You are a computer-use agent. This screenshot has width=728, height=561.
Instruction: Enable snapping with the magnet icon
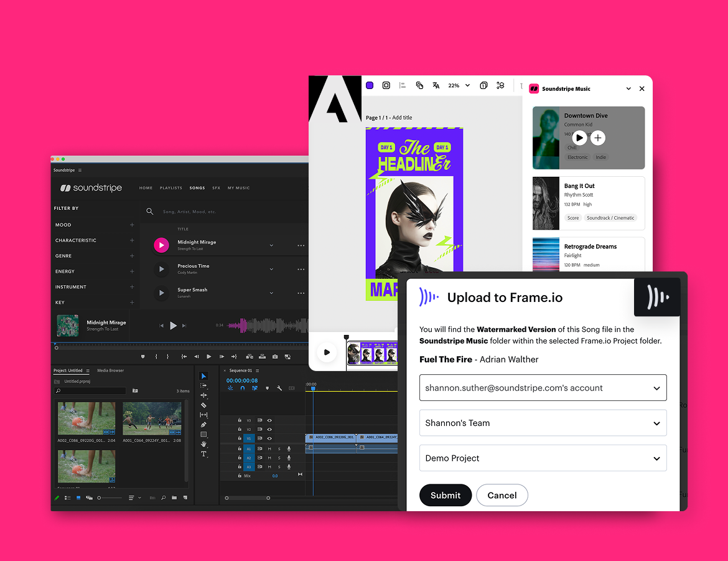(x=243, y=388)
